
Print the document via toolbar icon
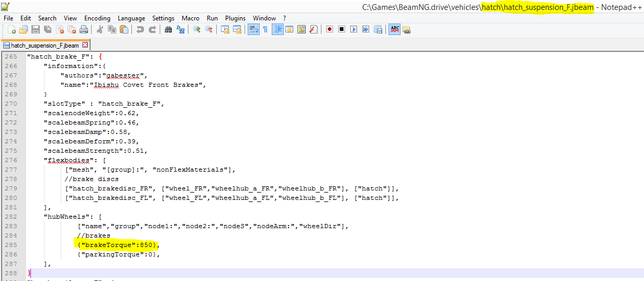84,29
